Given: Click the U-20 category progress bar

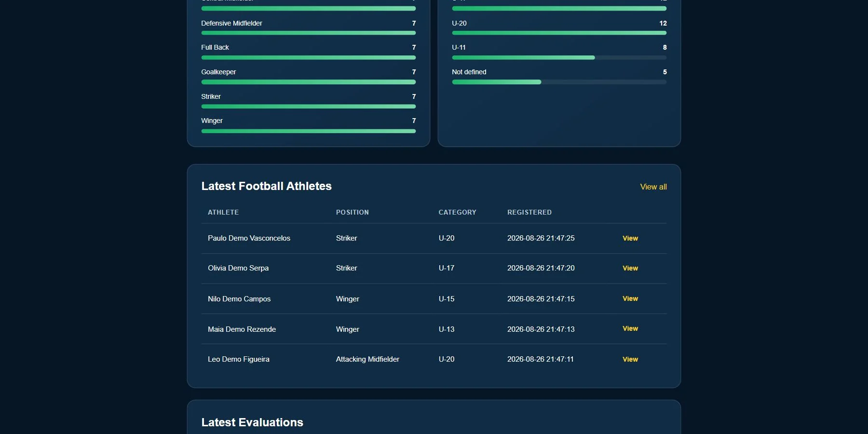Looking at the screenshot, I should [559, 33].
